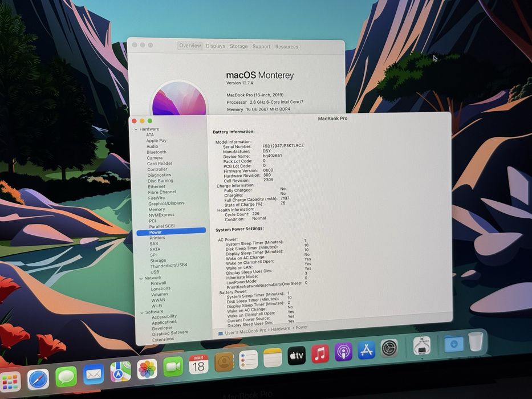The width and height of the screenshot is (532, 399).
Task: Select Printers in sidebar
Action: pyautogui.click(x=157, y=238)
